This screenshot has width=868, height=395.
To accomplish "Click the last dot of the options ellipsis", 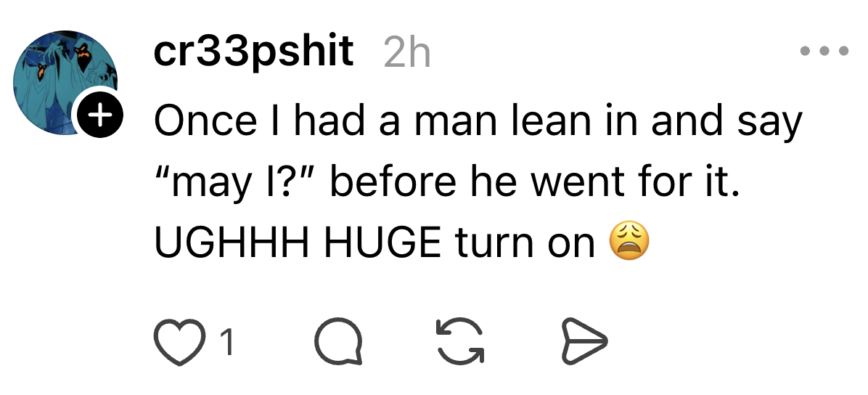I will coord(843,52).
